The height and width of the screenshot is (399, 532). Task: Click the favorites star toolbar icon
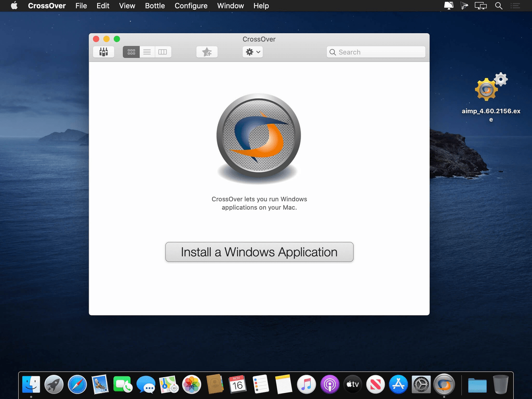[x=207, y=52]
